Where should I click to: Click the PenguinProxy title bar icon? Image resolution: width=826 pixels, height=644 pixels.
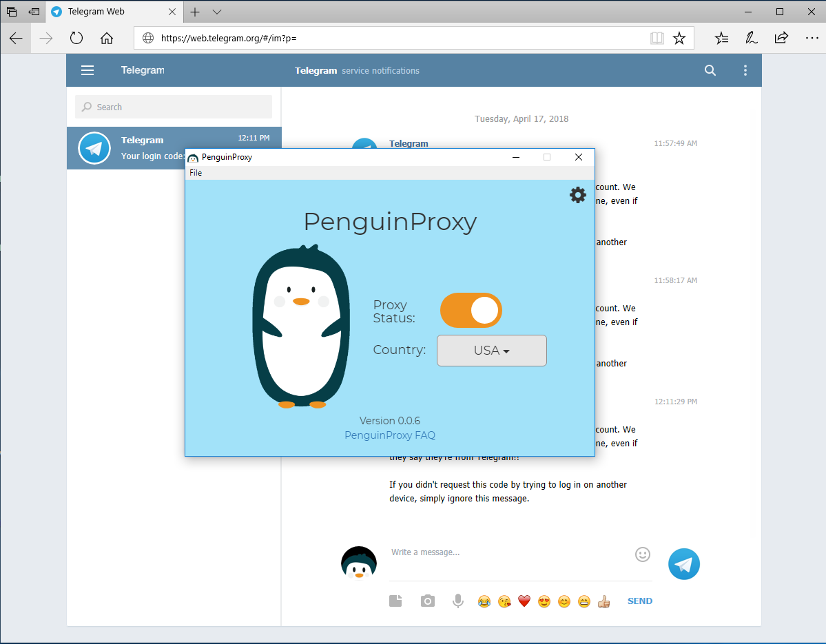tap(193, 158)
